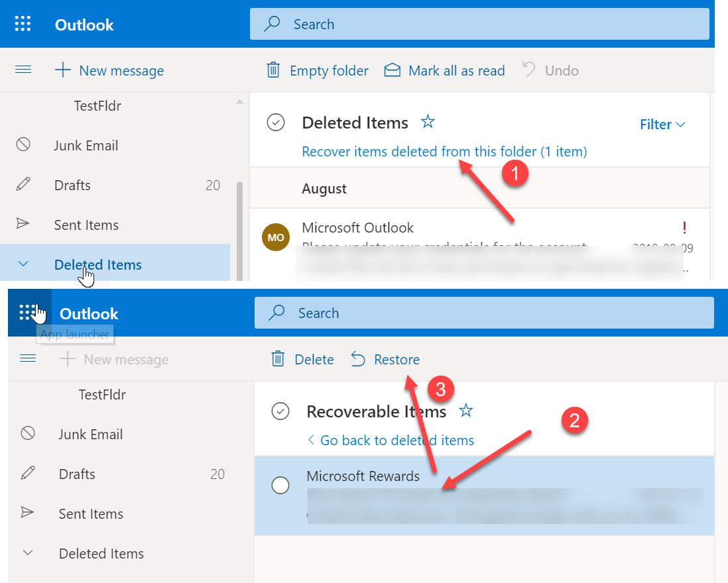Click the Undo arrow icon
Viewport: 728px width, 583px height.
tap(529, 70)
